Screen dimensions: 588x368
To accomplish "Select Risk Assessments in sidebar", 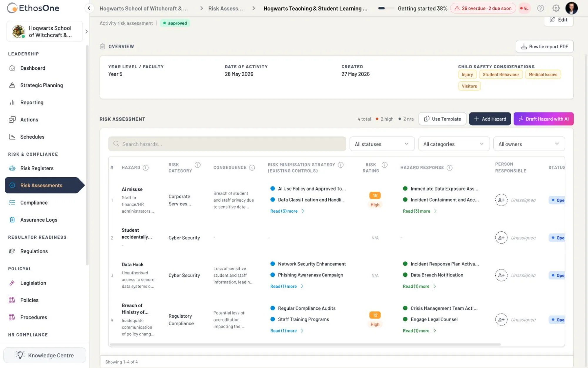I will pos(45,185).
